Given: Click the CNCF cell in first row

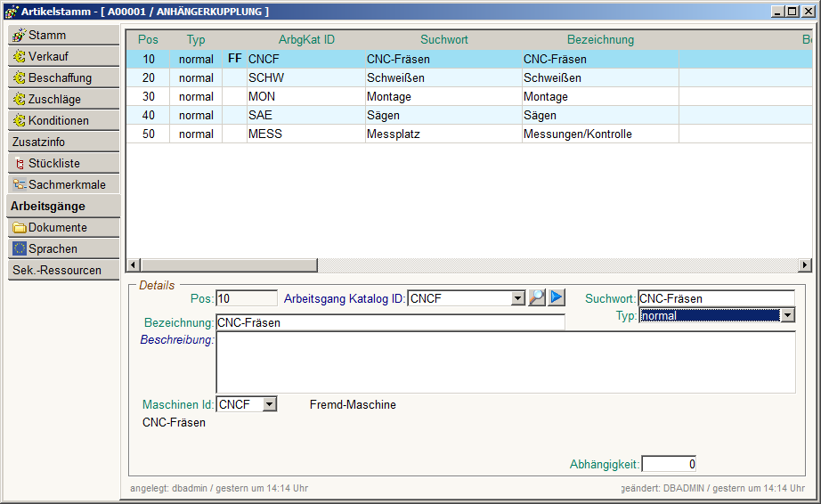Looking at the screenshot, I should coord(306,59).
